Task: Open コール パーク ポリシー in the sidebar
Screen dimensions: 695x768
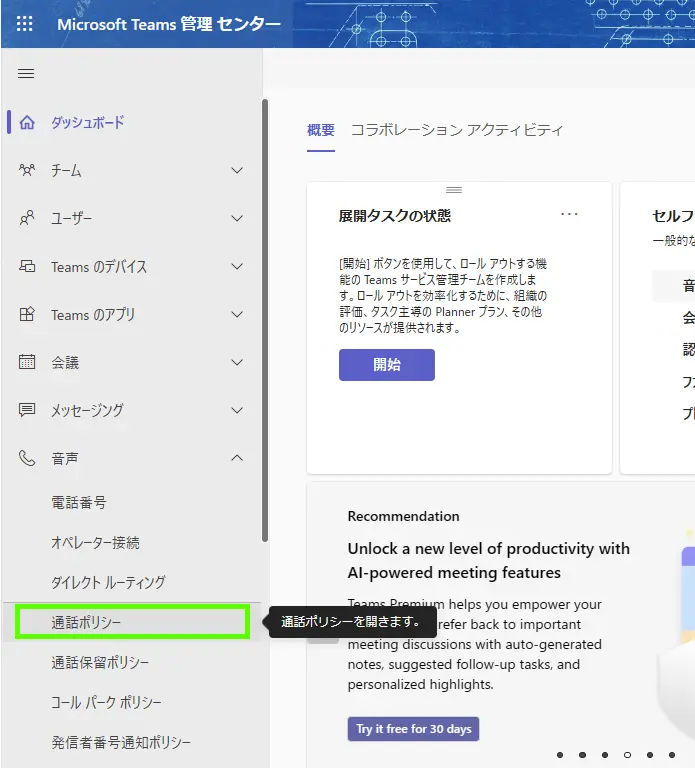Action: point(106,702)
